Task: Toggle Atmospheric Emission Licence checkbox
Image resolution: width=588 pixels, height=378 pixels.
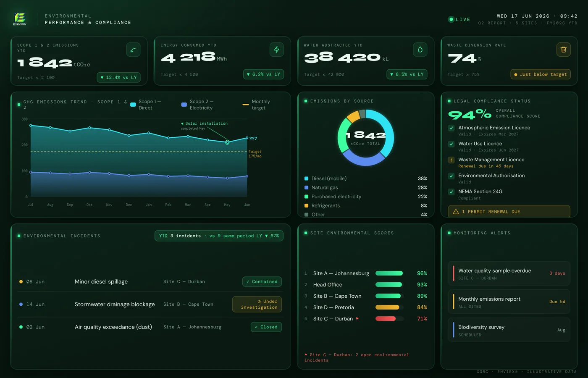Action: point(451,128)
